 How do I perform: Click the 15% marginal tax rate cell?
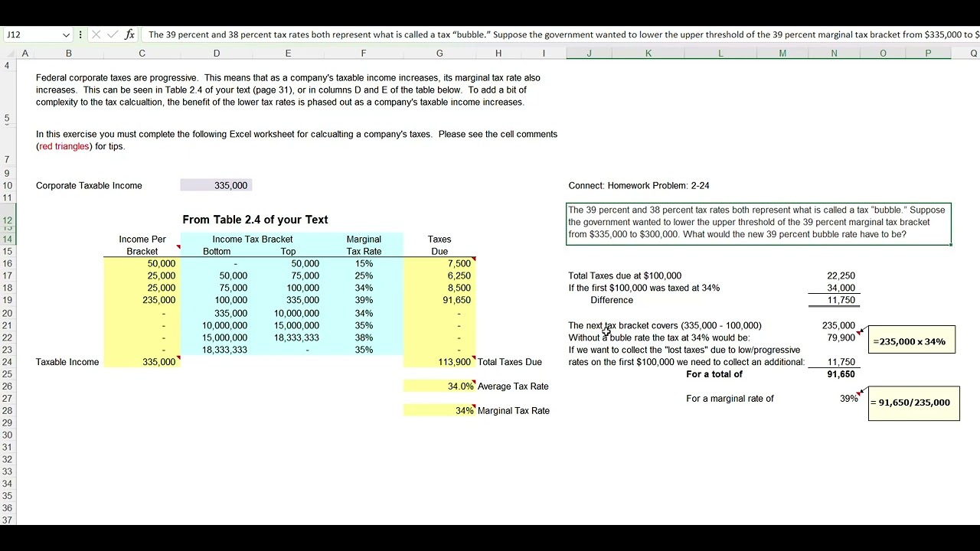(x=364, y=263)
